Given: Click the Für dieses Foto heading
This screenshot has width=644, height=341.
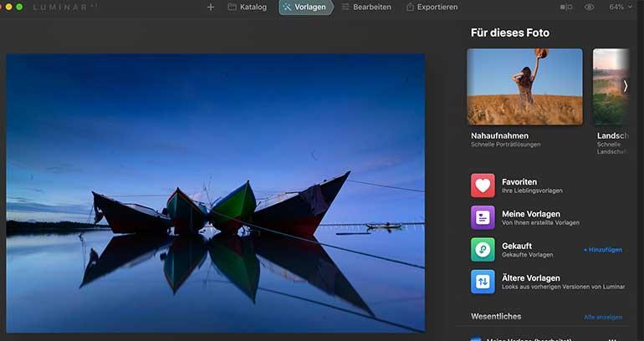Looking at the screenshot, I should [x=509, y=33].
